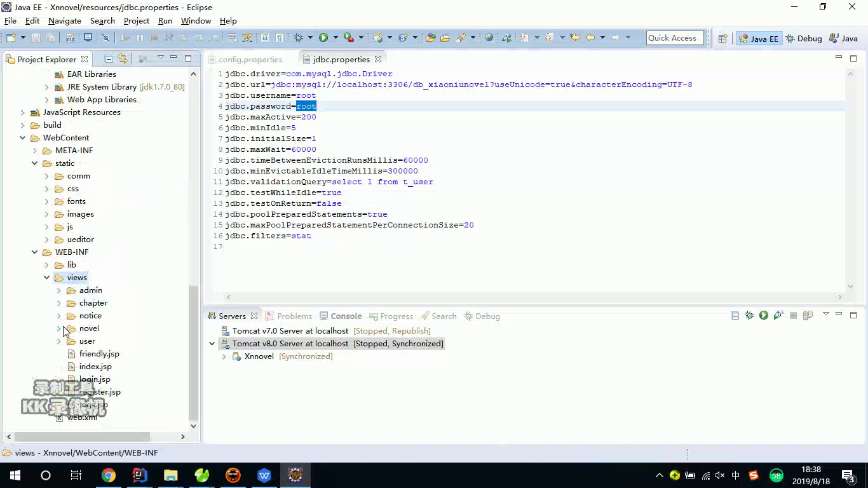
Task: Select the index.jsp file
Action: [x=95, y=367]
